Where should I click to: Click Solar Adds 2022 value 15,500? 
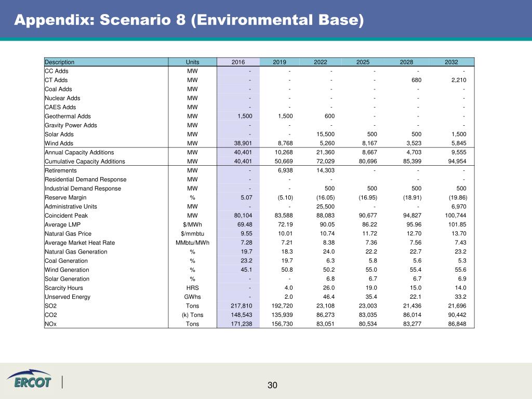325,135
